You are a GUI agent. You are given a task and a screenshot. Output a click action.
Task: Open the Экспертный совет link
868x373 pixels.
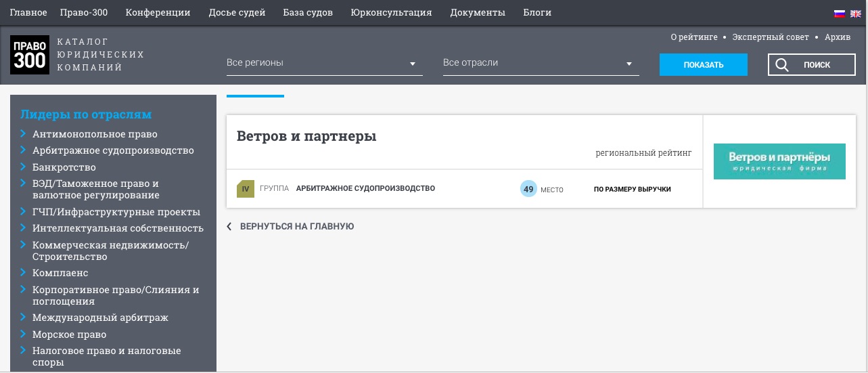click(x=771, y=37)
